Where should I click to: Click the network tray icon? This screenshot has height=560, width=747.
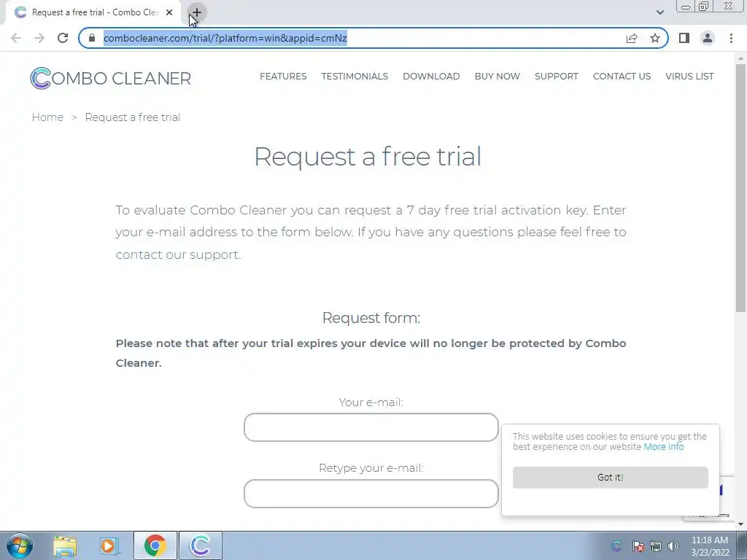click(656, 546)
